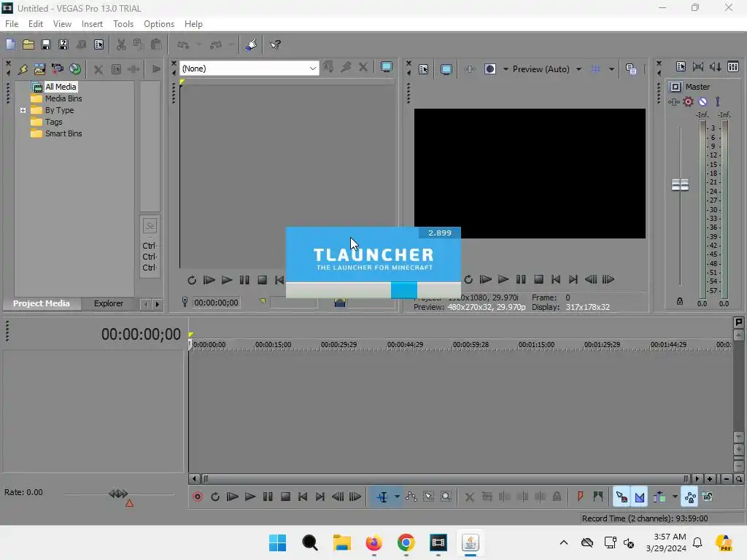Toggle Lock Envelopes to Events
Screen dimensions: 747x560
point(690,497)
